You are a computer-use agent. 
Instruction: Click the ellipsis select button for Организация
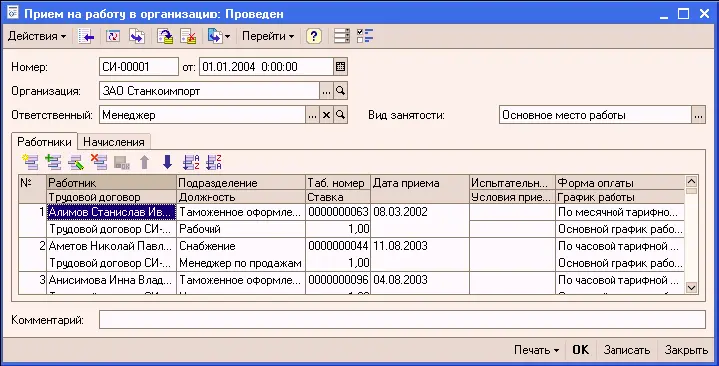click(x=326, y=91)
